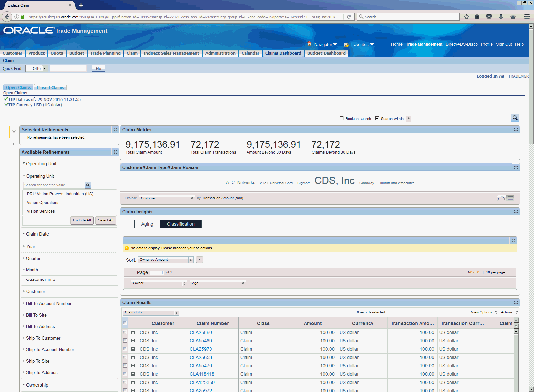Click the Sign Out link
Image resolution: width=534 pixels, height=392 pixels.
(504, 44)
